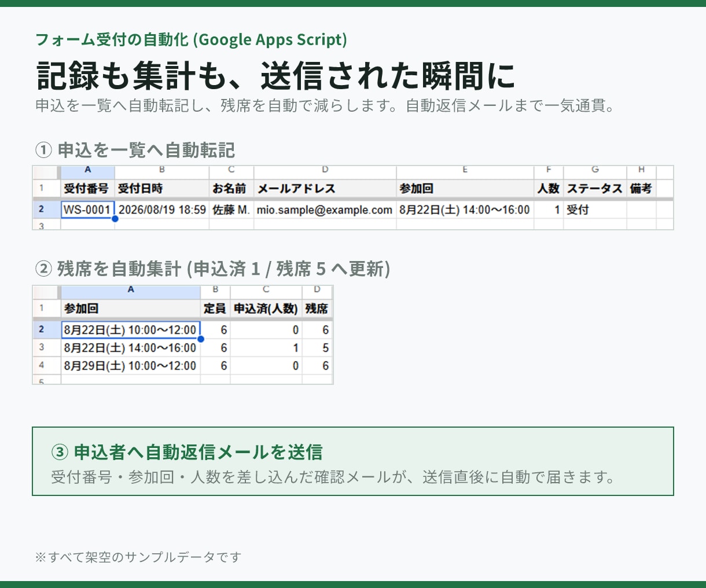
Task: Click the ステータス header cell
Action: tap(595, 189)
